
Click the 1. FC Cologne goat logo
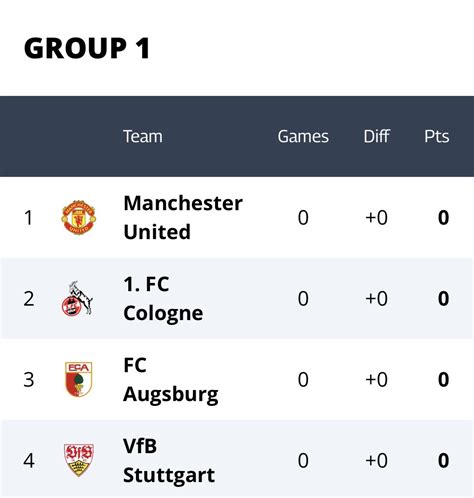77,298
